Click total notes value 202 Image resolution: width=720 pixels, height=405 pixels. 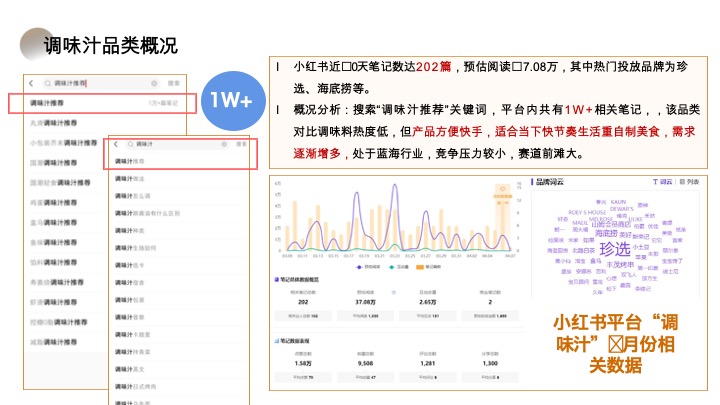(x=303, y=302)
